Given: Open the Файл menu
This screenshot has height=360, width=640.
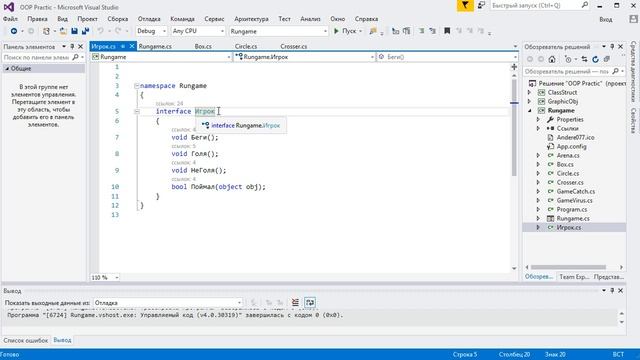Looking at the screenshot, I should tap(10, 19).
